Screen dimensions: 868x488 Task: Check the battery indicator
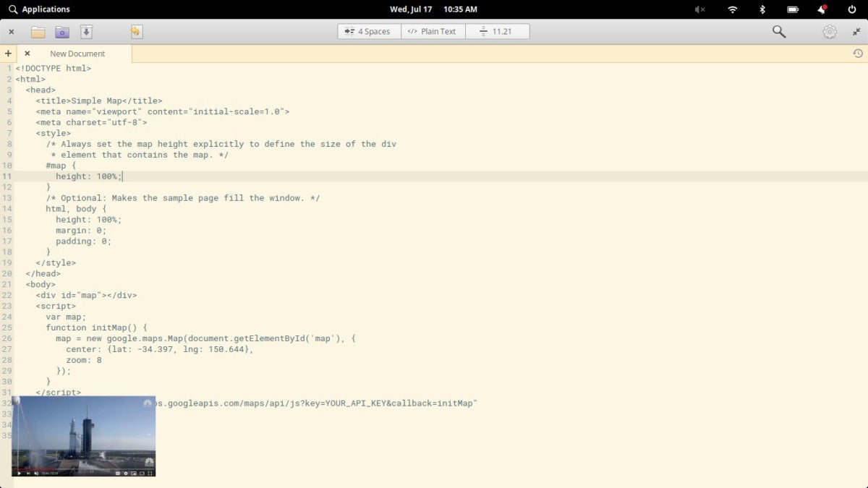click(793, 9)
